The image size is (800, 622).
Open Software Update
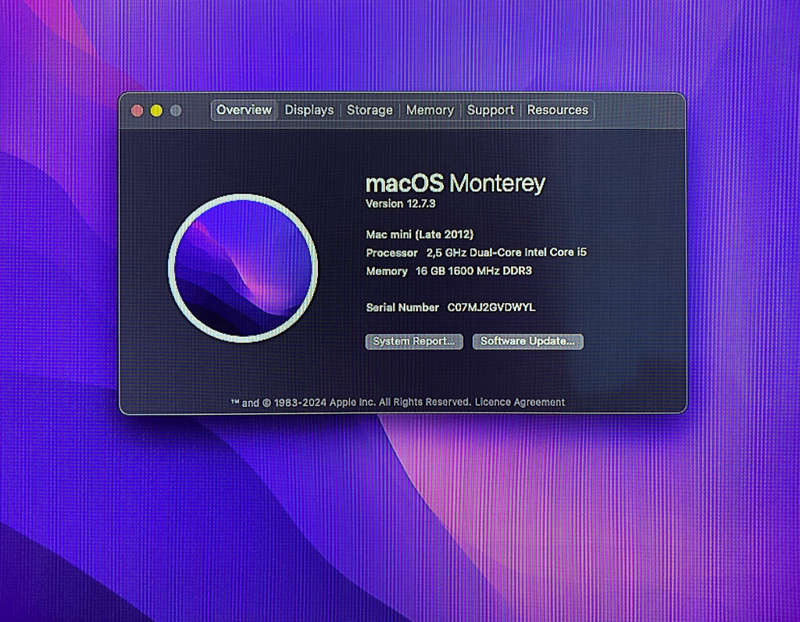click(x=528, y=341)
